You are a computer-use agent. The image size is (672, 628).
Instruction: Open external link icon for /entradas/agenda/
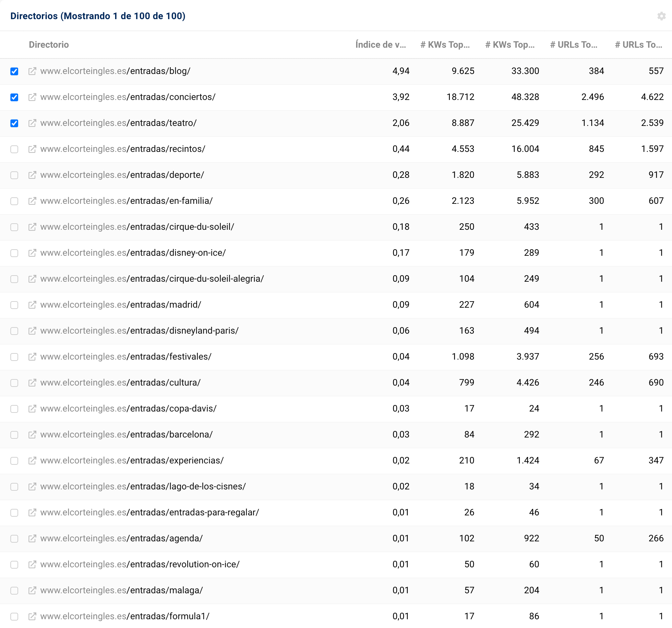(x=32, y=538)
